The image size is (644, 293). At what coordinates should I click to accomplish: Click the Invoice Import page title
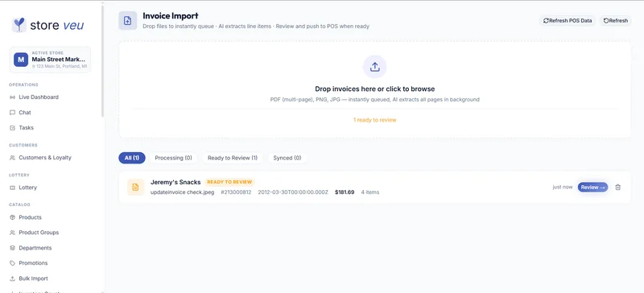click(x=171, y=16)
